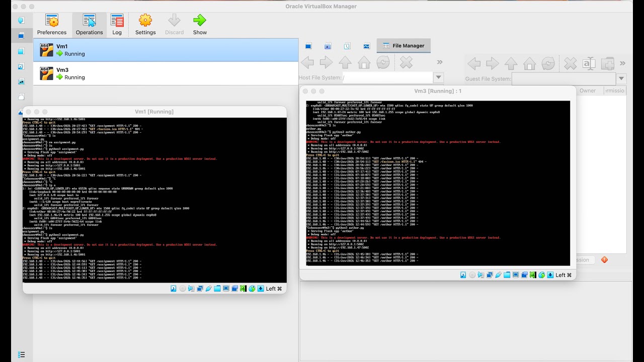Go back in the guest file system pane
Viewport: 644px width, 362px height.
[474, 63]
